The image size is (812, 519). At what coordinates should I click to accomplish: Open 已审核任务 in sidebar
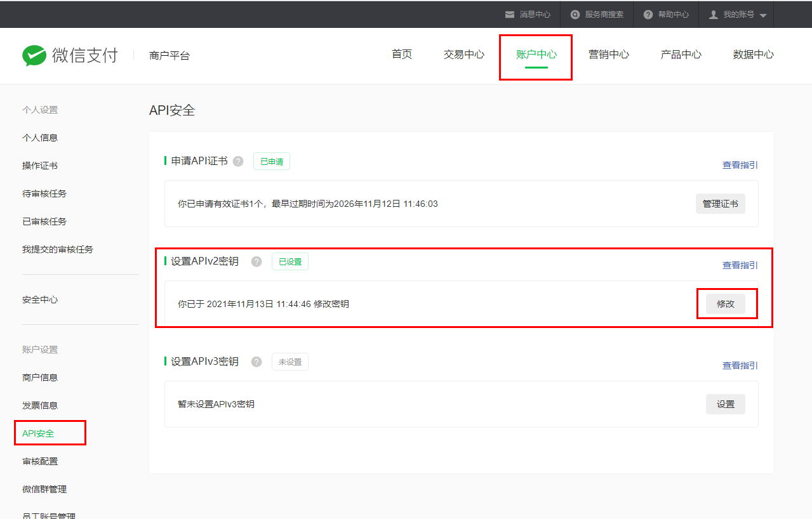(x=44, y=221)
